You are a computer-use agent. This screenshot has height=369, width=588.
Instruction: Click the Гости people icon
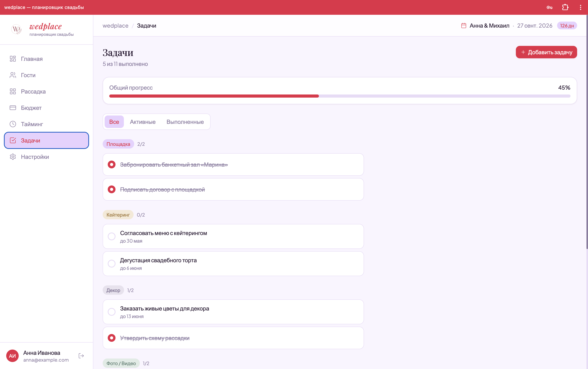(x=13, y=75)
